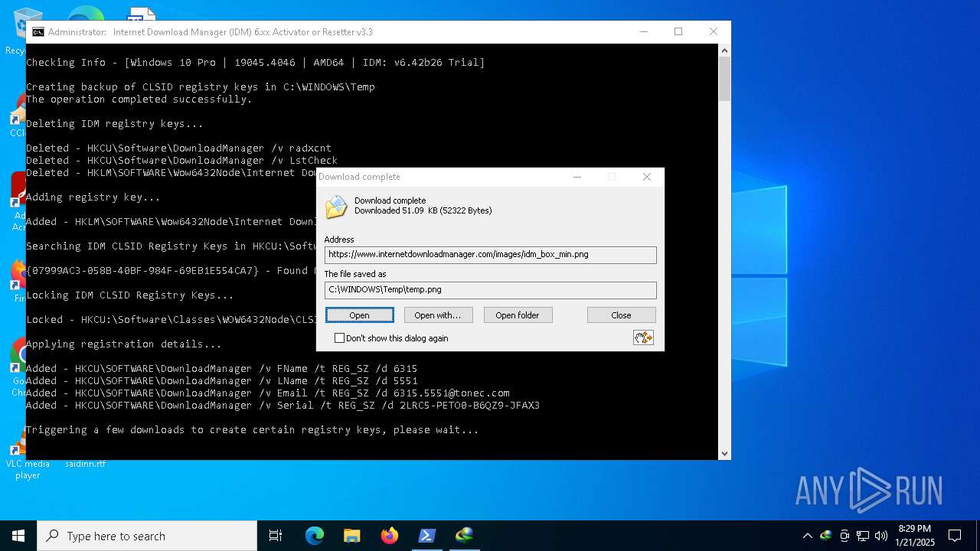Click the 'Triggering a few downloads' console line

click(253, 430)
